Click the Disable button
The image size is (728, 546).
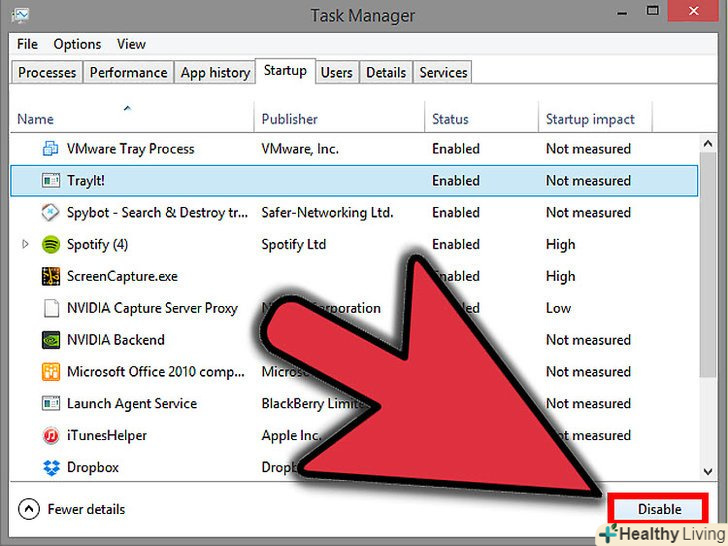tap(659, 509)
